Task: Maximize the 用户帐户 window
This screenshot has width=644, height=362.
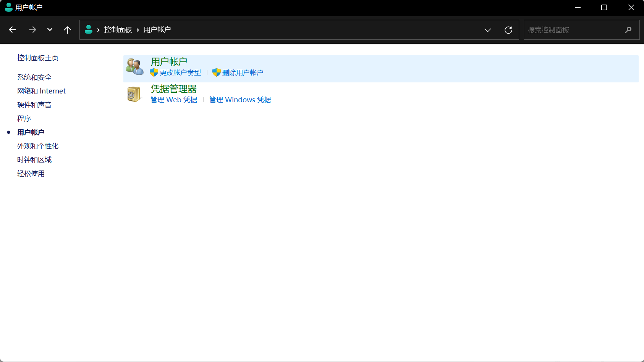Action: [604, 8]
